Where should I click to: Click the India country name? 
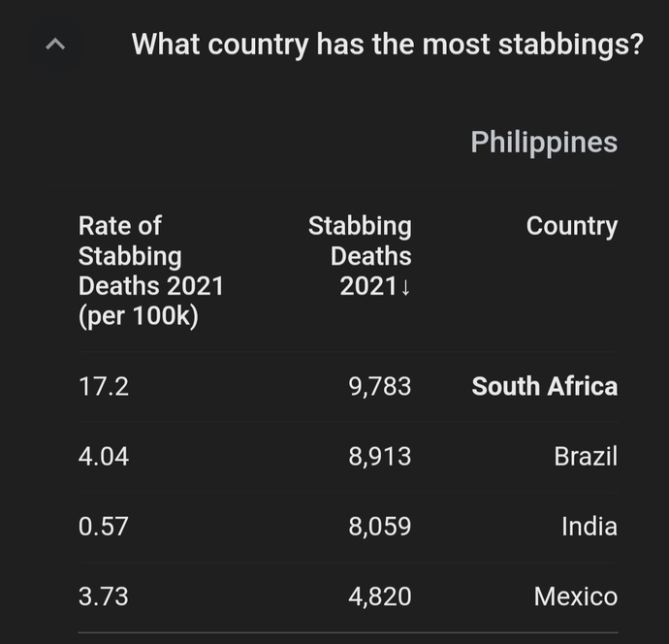589,527
